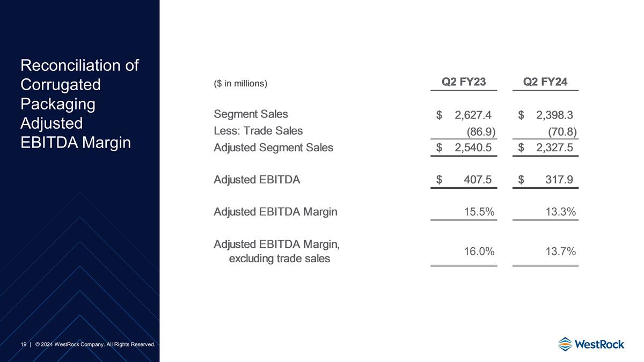Image resolution: width=644 pixels, height=362 pixels.
Task: Click the WestRock logo icon
Action: (565, 344)
